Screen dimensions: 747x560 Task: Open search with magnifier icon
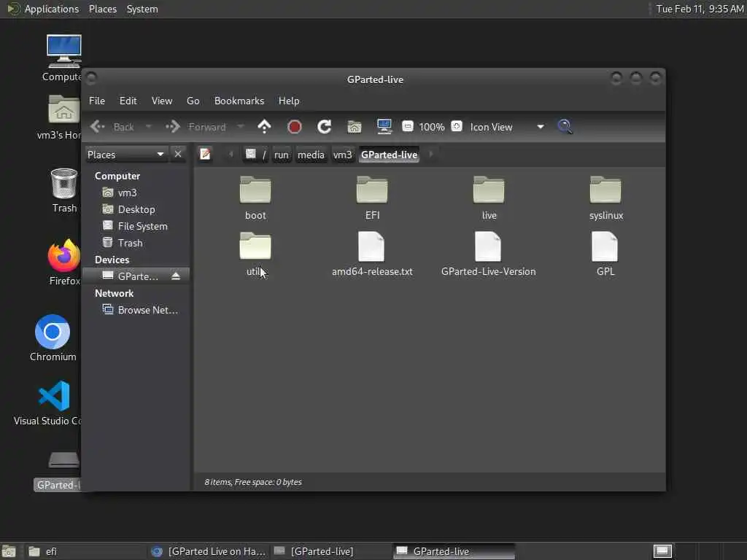coord(565,126)
